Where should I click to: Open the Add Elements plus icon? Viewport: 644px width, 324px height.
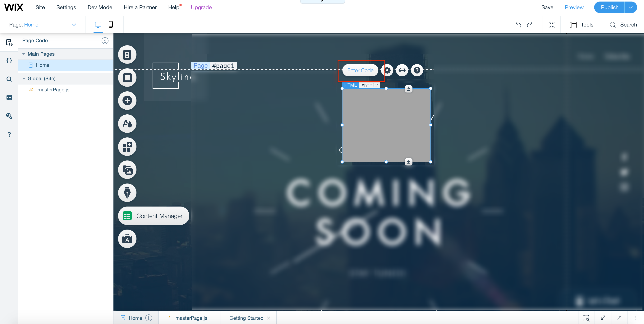pos(127,101)
